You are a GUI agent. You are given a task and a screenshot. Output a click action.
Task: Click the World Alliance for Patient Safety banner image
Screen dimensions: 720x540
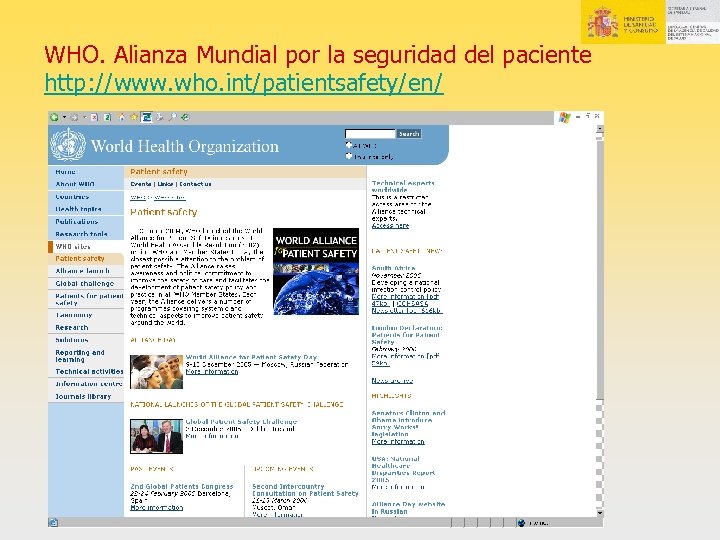[316, 271]
